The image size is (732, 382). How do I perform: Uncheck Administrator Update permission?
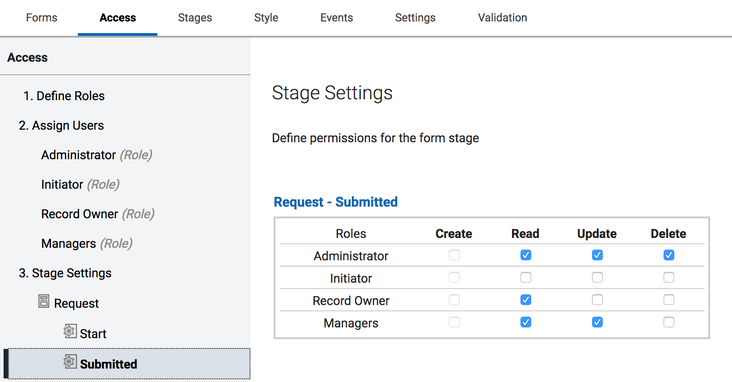(x=597, y=255)
